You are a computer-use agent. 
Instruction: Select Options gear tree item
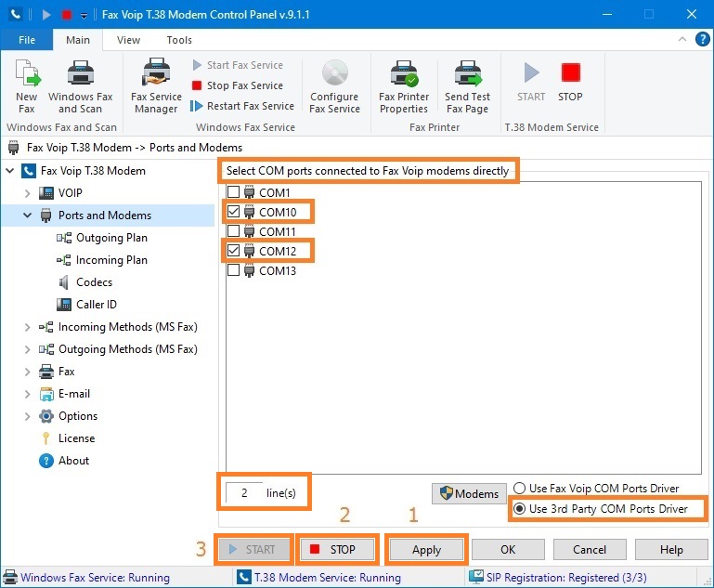[x=68, y=416]
